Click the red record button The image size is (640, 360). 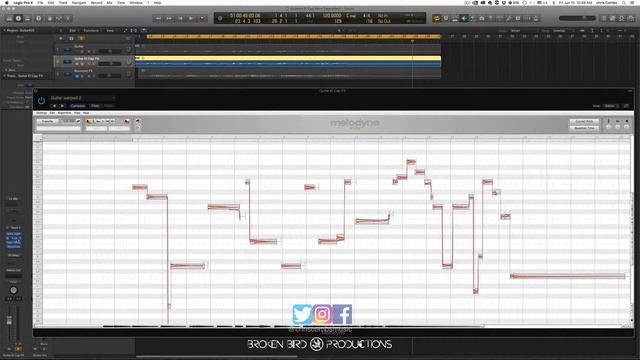[202, 18]
